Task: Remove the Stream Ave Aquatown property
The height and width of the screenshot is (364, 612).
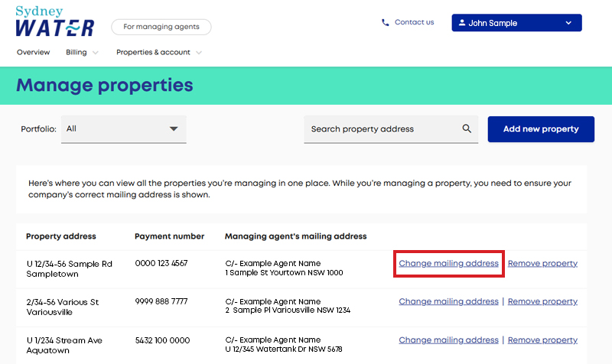Action: [x=542, y=340]
